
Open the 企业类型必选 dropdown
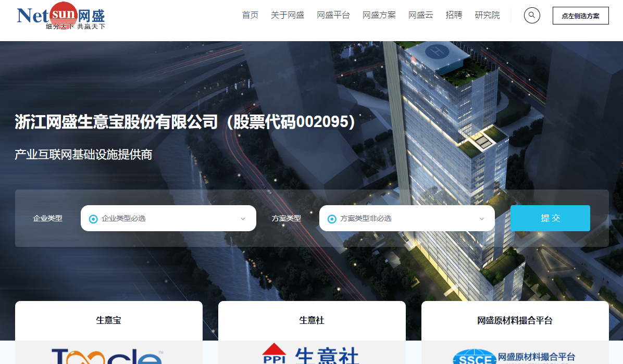click(x=168, y=218)
